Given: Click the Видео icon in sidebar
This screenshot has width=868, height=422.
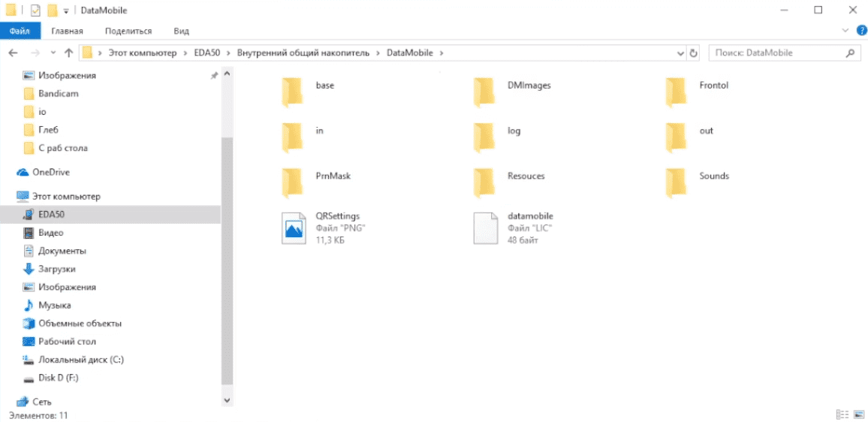Looking at the screenshot, I should [29, 233].
